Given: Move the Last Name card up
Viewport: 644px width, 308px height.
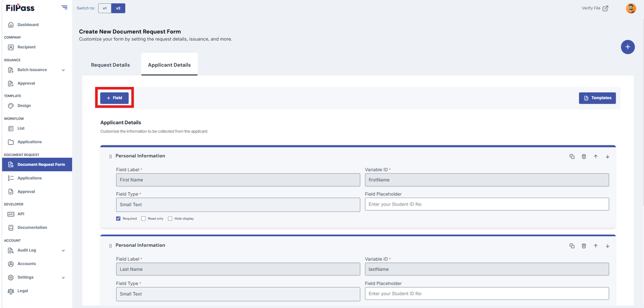Looking at the screenshot, I should pyautogui.click(x=596, y=246).
